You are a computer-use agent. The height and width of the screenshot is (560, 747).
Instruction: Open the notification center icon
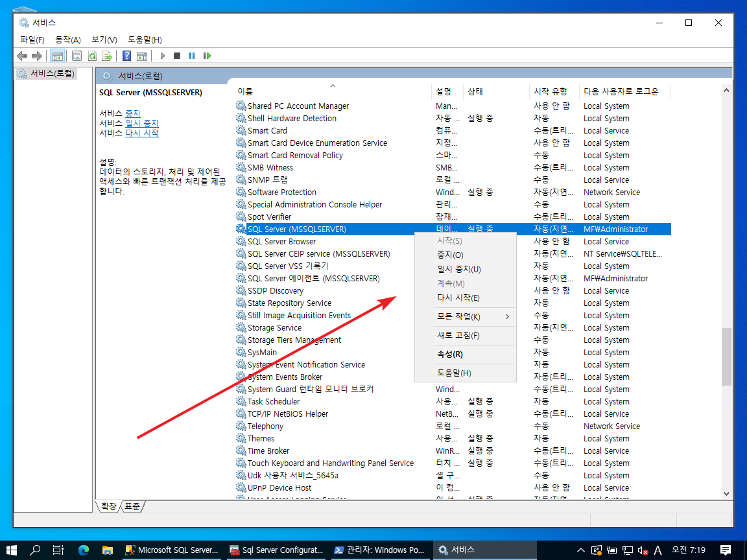pos(726,550)
